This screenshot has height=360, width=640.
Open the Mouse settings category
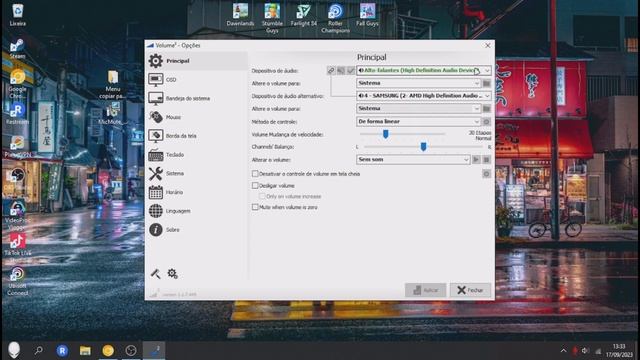(196, 117)
